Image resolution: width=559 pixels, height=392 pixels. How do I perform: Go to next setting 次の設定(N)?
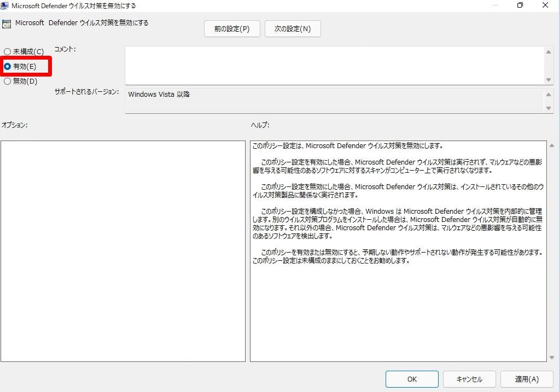point(293,28)
